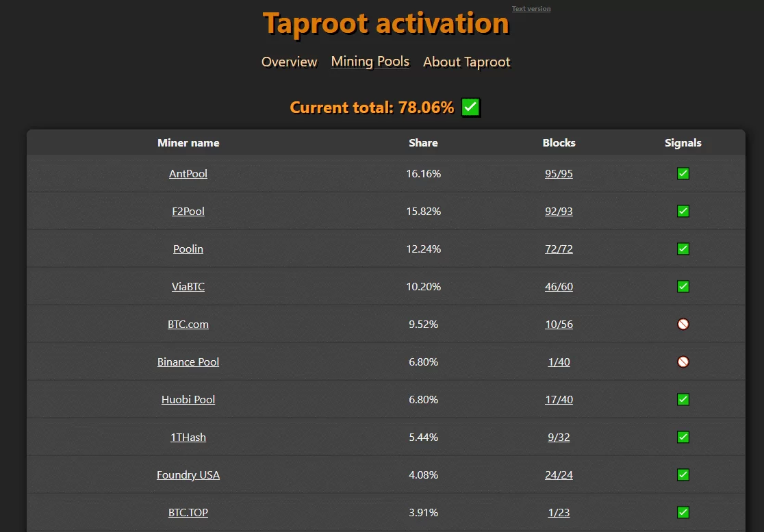The height and width of the screenshot is (532, 764).
Task: Click BTC.TOP's green signal checkmark
Action: tap(683, 513)
